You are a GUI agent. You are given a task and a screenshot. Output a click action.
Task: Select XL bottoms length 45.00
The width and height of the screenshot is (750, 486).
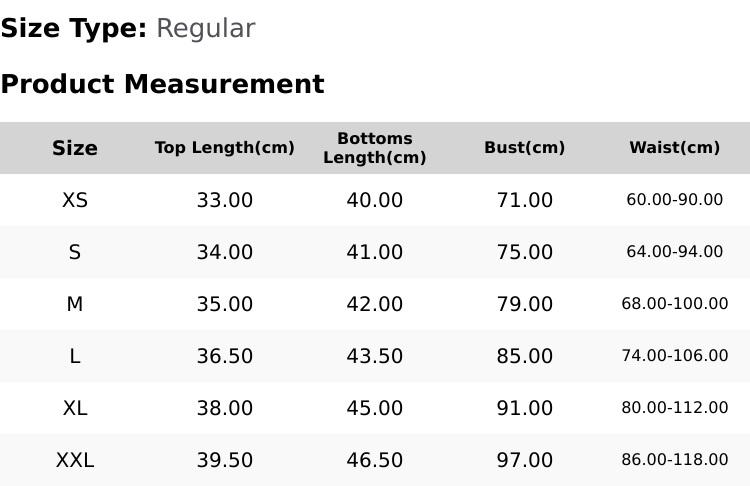[375, 409]
